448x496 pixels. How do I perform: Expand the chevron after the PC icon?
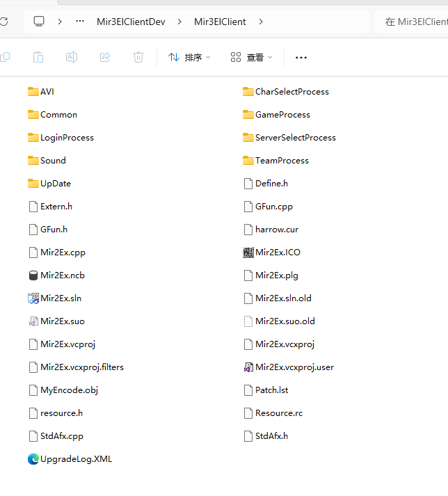(60, 22)
